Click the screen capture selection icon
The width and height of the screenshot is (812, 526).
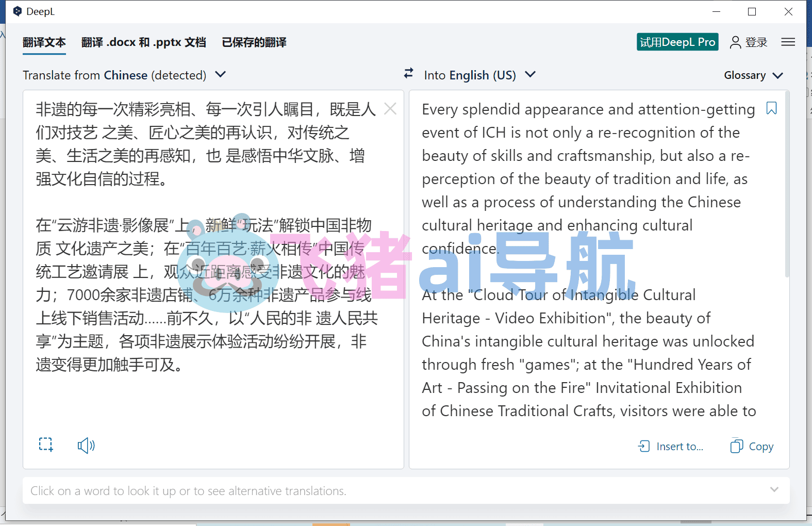(x=46, y=445)
